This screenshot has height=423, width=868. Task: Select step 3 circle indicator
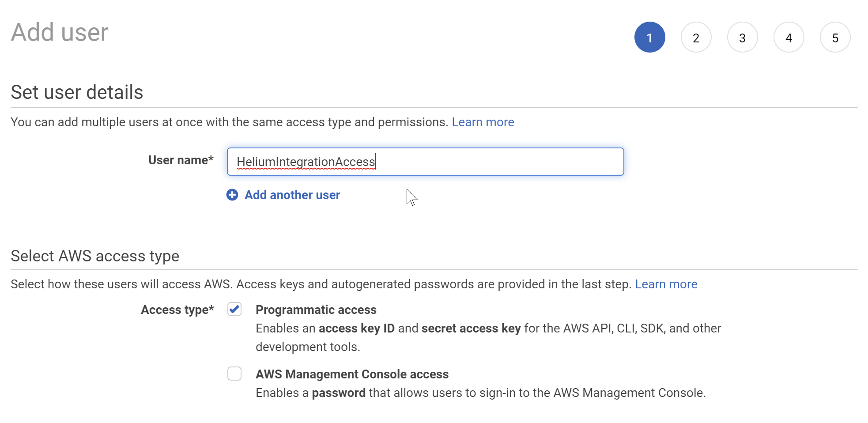pyautogui.click(x=742, y=38)
